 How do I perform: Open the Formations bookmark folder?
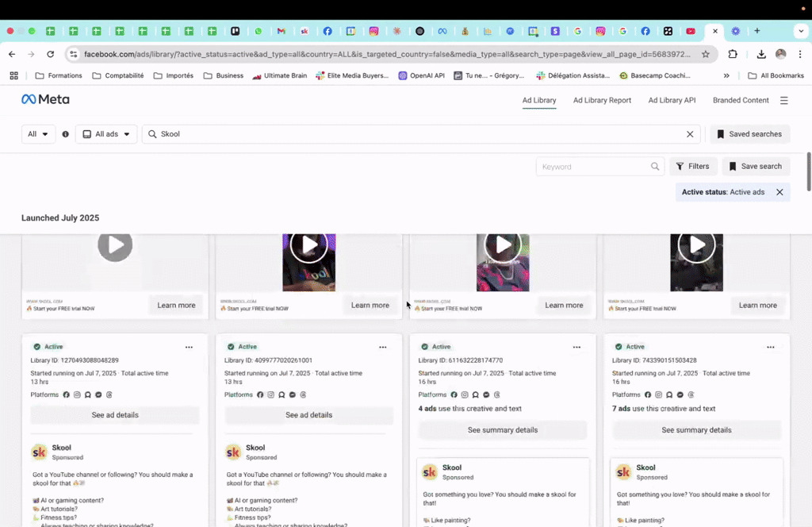coord(59,75)
